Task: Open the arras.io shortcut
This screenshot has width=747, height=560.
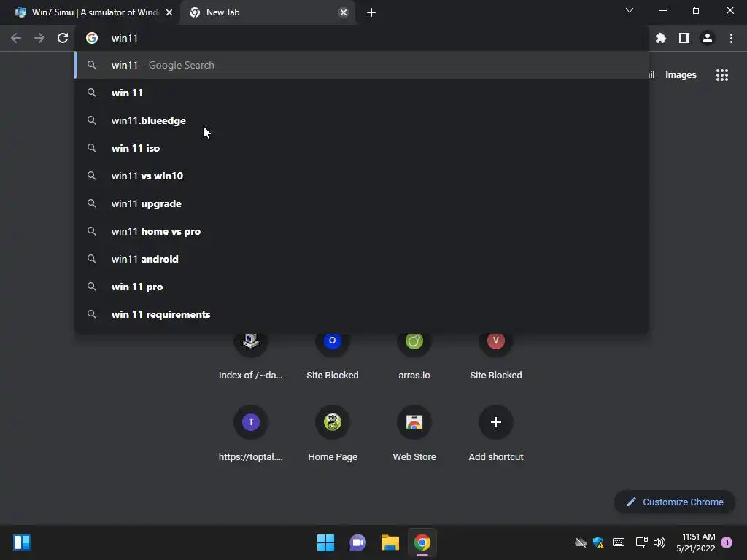Action: point(414,357)
